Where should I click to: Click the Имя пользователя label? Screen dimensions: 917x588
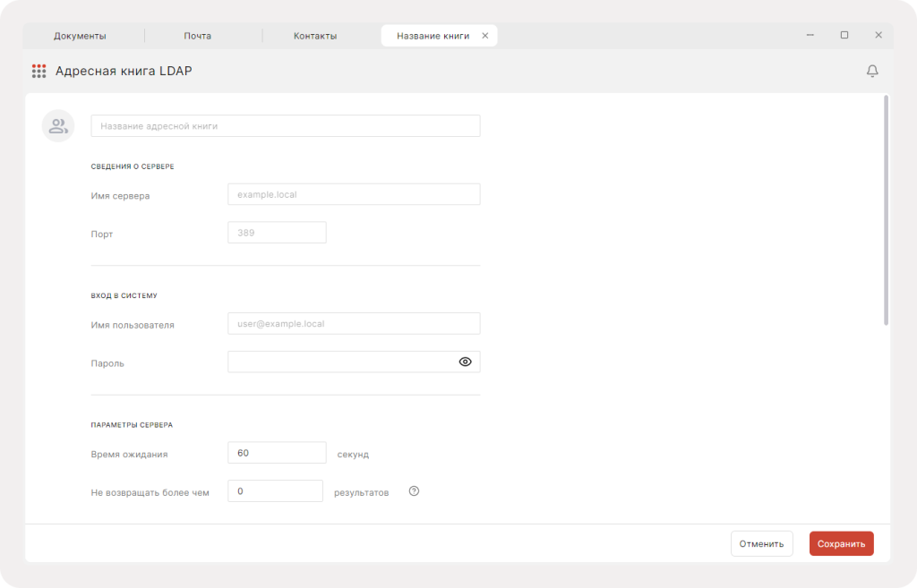[133, 325]
